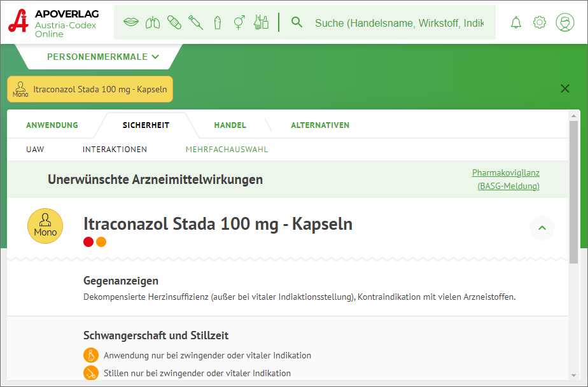588x387 pixels.
Task: Click the bandage plaster icon
Action: coord(174,23)
